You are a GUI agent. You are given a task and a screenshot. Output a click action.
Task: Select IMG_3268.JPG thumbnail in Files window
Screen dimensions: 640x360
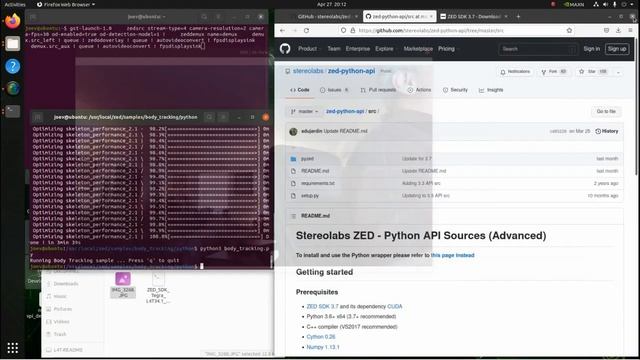click(x=123, y=285)
